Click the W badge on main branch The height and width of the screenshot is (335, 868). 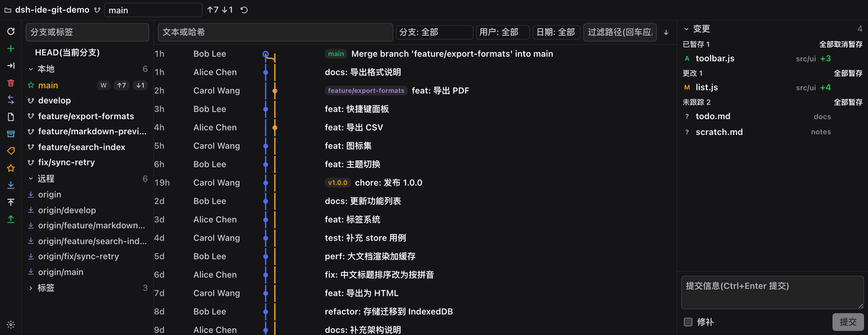(104, 85)
